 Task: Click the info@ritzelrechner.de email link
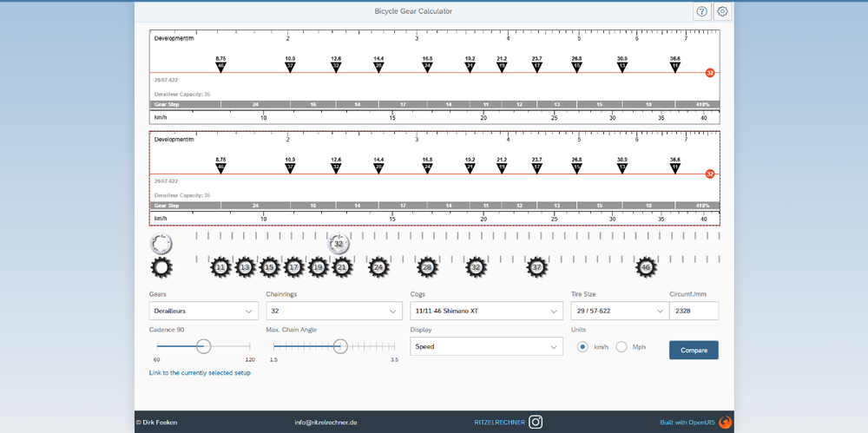tap(325, 422)
